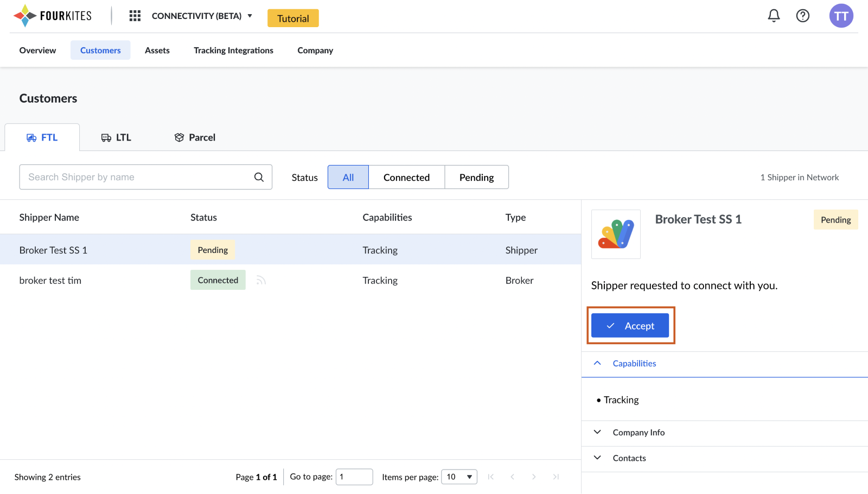Screen dimensions: 868x494
Task: Open the Connectivity (Beta) dropdown
Action: click(x=202, y=16)
